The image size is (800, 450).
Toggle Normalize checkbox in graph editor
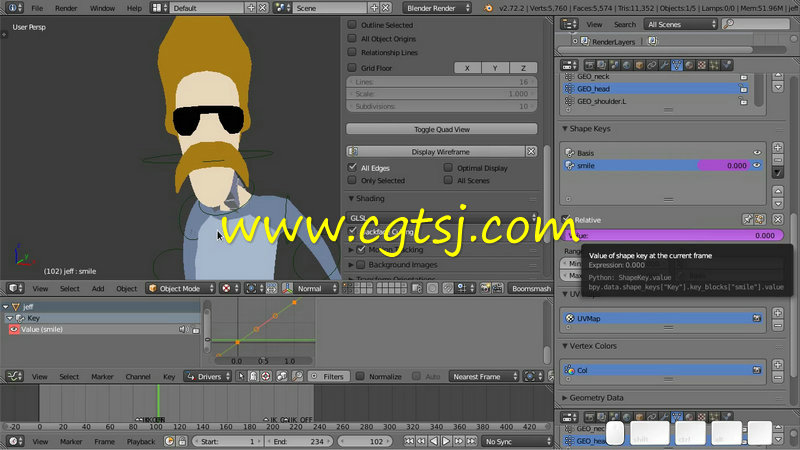[360, 377]
